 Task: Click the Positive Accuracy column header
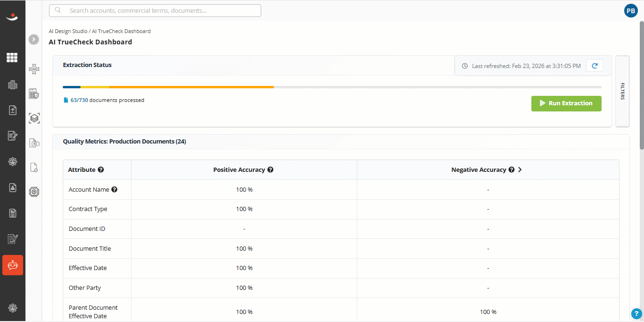coord(244,169)
